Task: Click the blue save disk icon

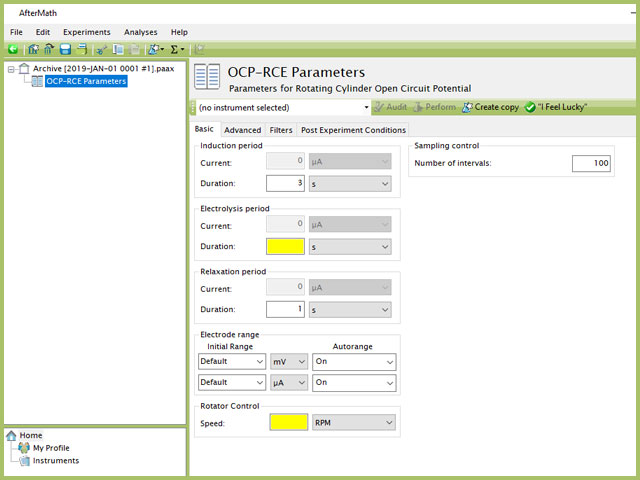Action: (65, 49)
